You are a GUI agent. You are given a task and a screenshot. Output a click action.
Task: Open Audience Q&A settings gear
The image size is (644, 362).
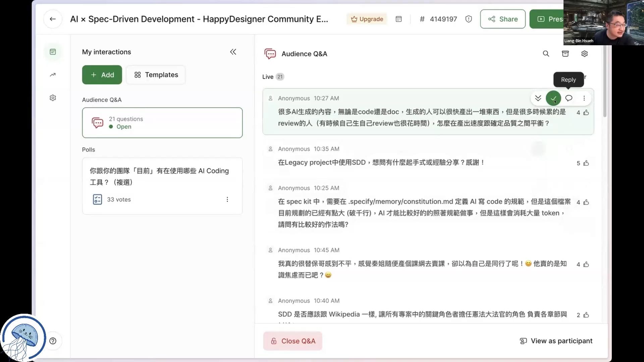coord(584,54)
